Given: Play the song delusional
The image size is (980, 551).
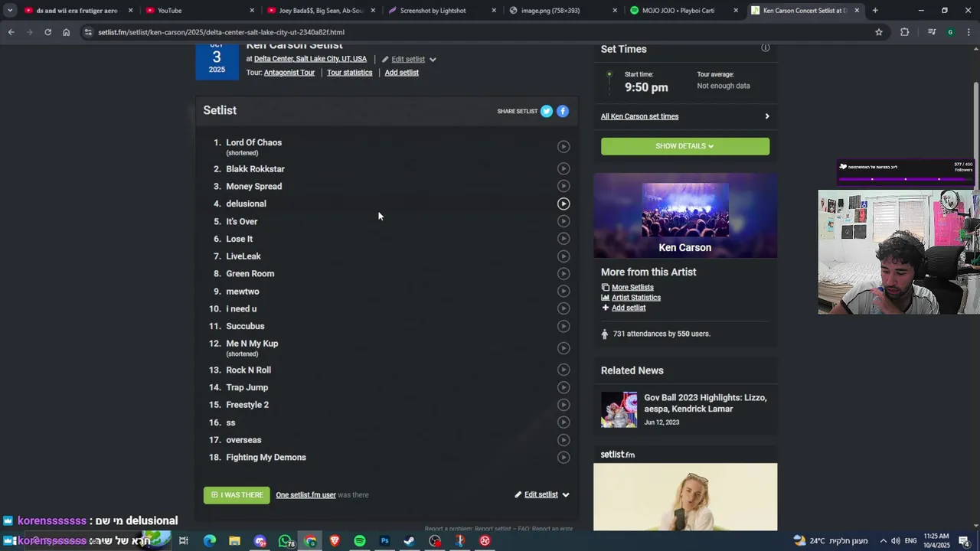Looking at the screenshot, I should click(563, 204).
